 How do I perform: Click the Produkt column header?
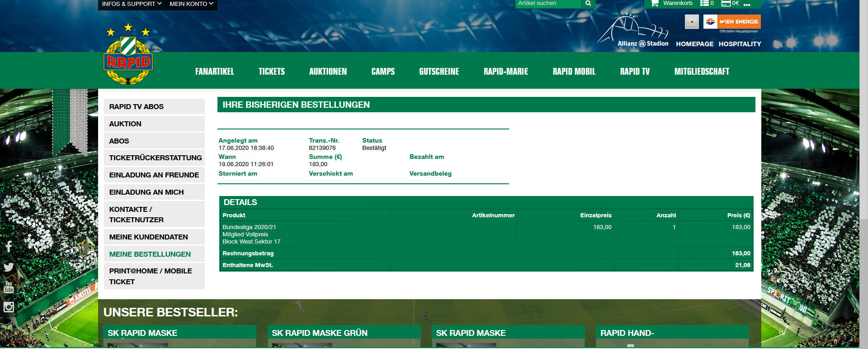[x=234, y=215]
